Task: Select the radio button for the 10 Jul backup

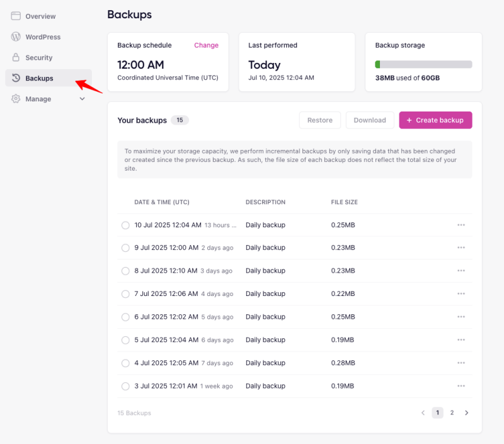Action: coord(125,224)
